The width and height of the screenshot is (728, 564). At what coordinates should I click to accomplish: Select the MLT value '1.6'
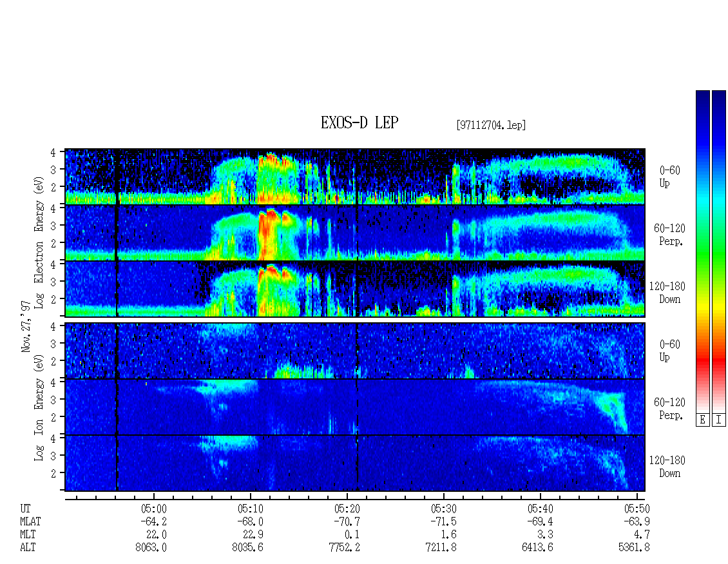[x=449, y=534]
